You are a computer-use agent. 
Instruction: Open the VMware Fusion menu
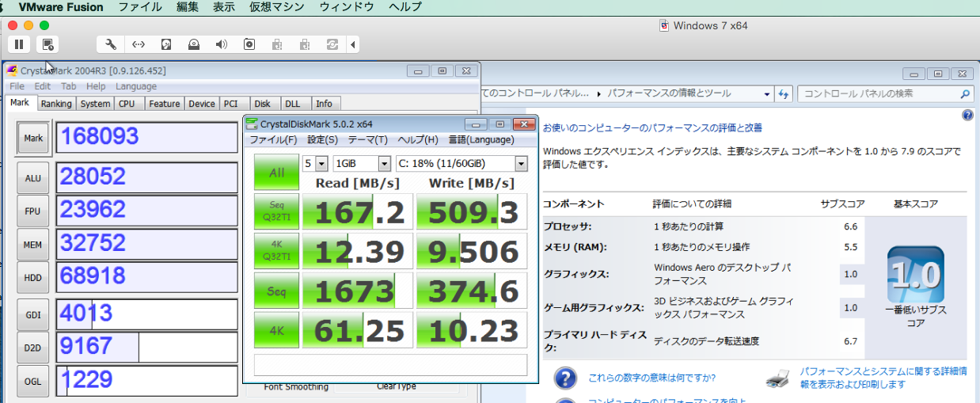[x=61, y=7]
